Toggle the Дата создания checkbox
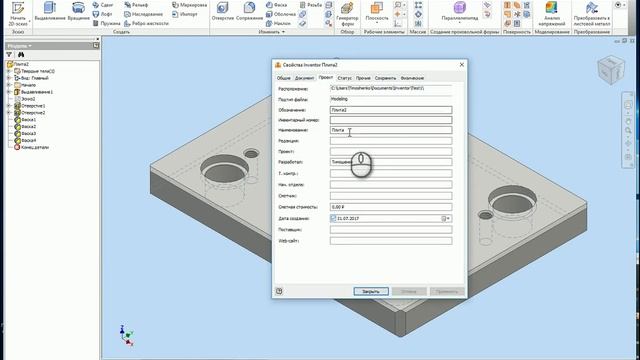Viewport: 640px width, 360px height. click(x=333, y=219)
